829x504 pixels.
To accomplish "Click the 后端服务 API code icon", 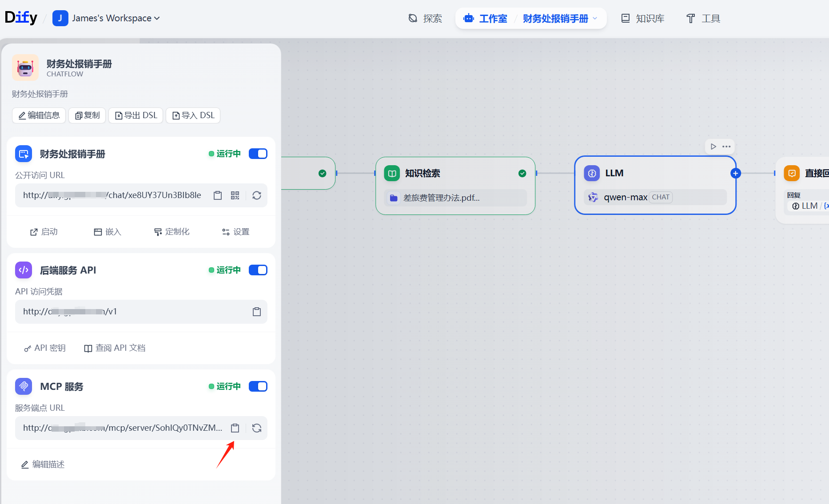I will tap(24, 270).
